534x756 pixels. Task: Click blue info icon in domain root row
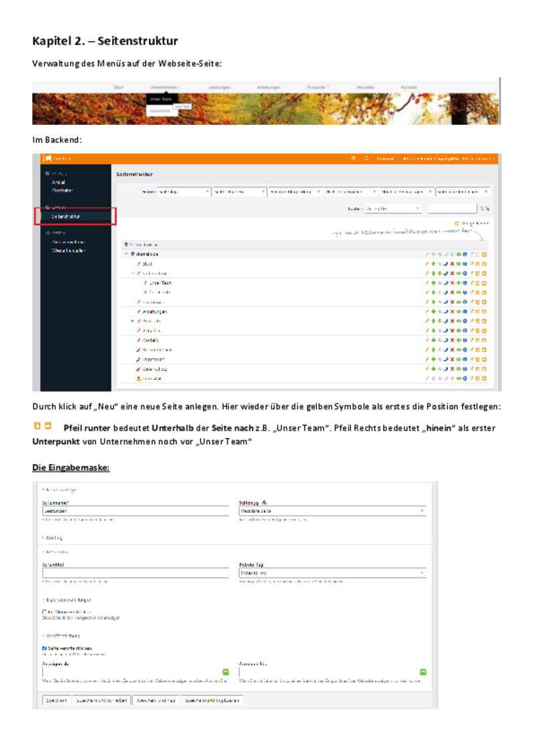tap(465, 254)
